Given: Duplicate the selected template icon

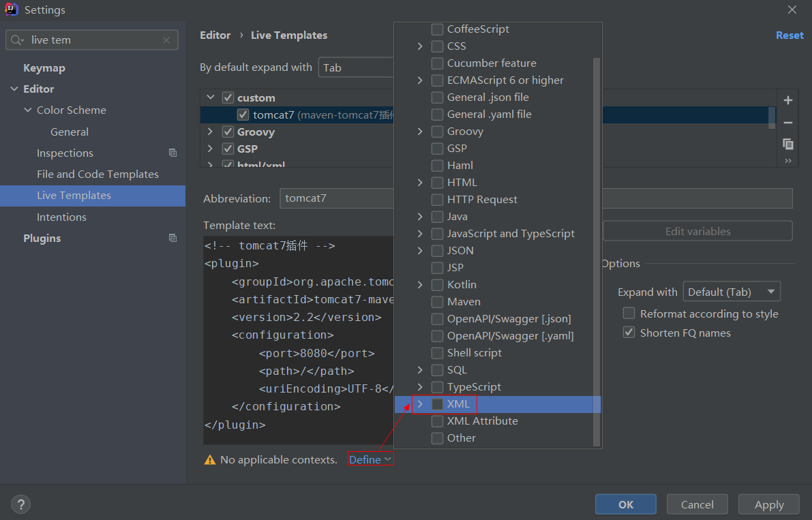Looking at the screenshot, I should 787,144.
